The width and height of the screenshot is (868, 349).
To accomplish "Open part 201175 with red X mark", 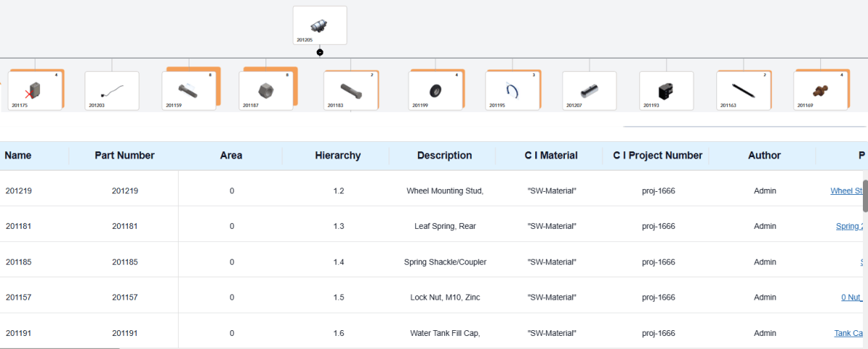I will tap(35, 91).
